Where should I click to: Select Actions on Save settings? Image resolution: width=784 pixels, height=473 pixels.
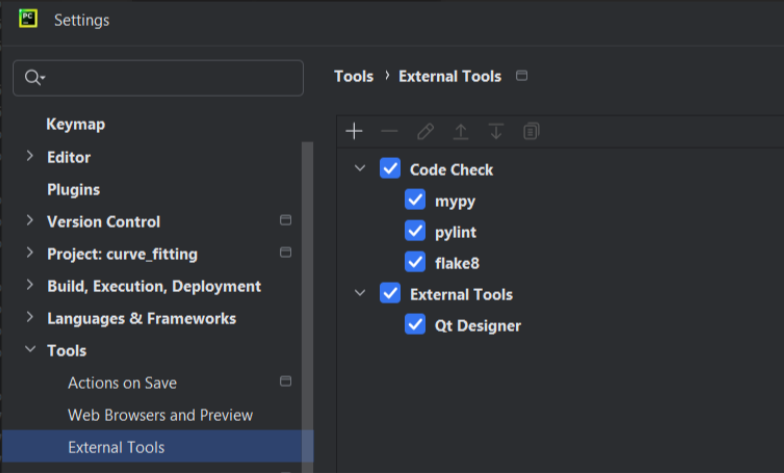pyautogui.click(x=122, y=382)
